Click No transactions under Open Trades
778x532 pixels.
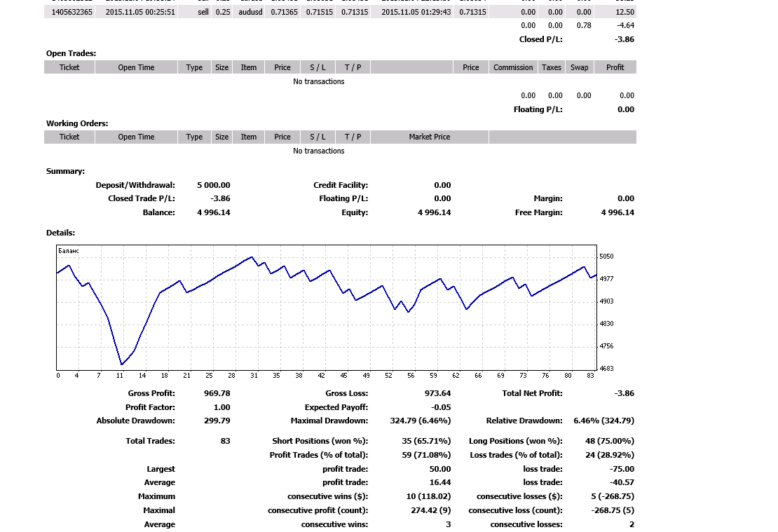pyautogui.click(x=318, y=81)
